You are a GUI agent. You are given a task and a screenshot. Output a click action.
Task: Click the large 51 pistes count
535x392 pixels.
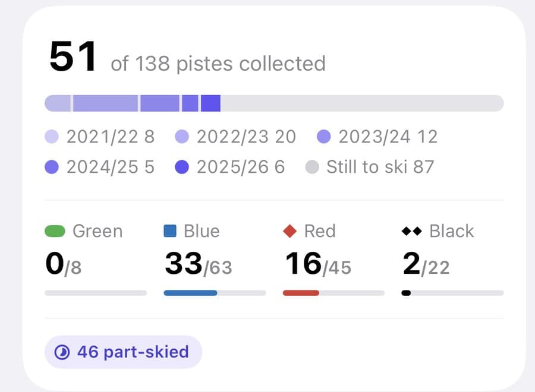pos(73,56)
